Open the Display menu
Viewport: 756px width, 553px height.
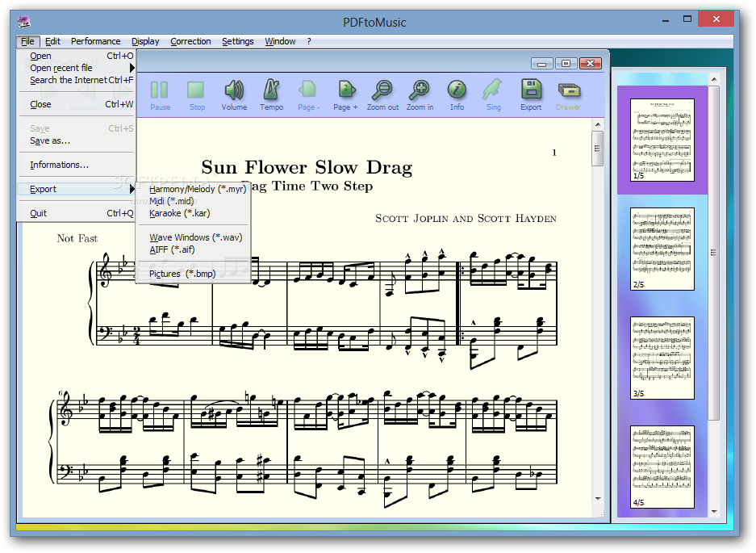(145, 41)
